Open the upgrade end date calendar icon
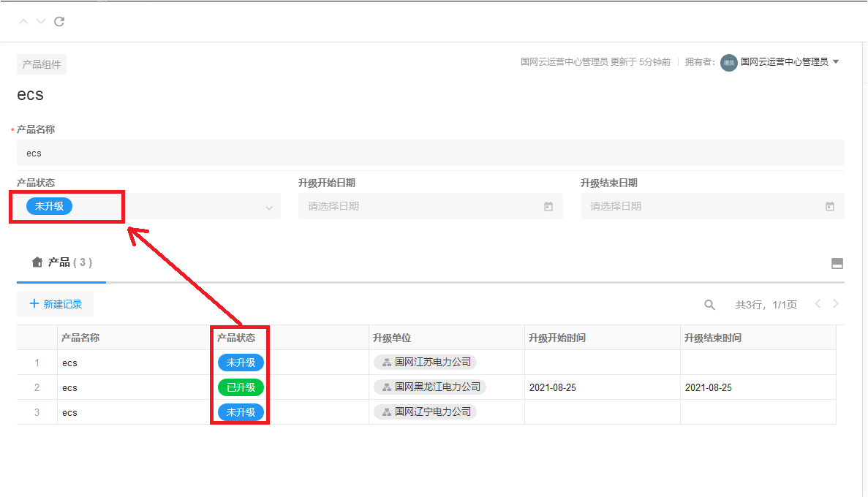868x497 pixels. coord(830,207)
